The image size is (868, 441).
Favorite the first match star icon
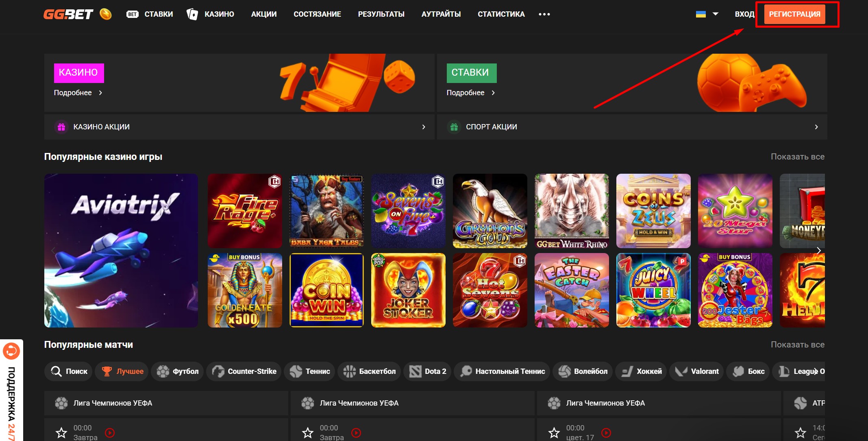click(x=61, y=432)
